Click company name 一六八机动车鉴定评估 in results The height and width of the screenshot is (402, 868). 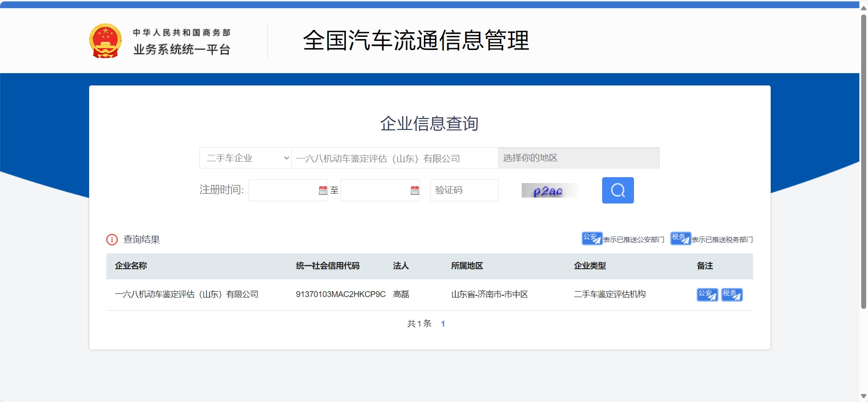click(186, 294)
